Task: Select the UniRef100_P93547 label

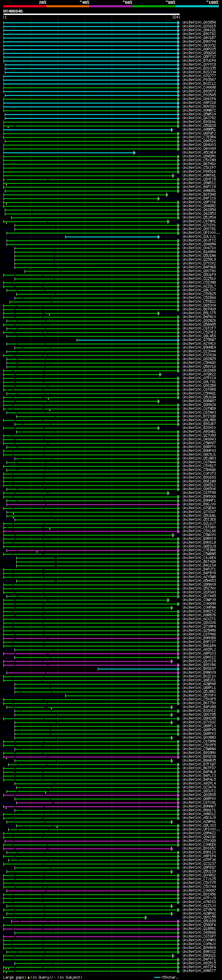Action: pos(199,80)
